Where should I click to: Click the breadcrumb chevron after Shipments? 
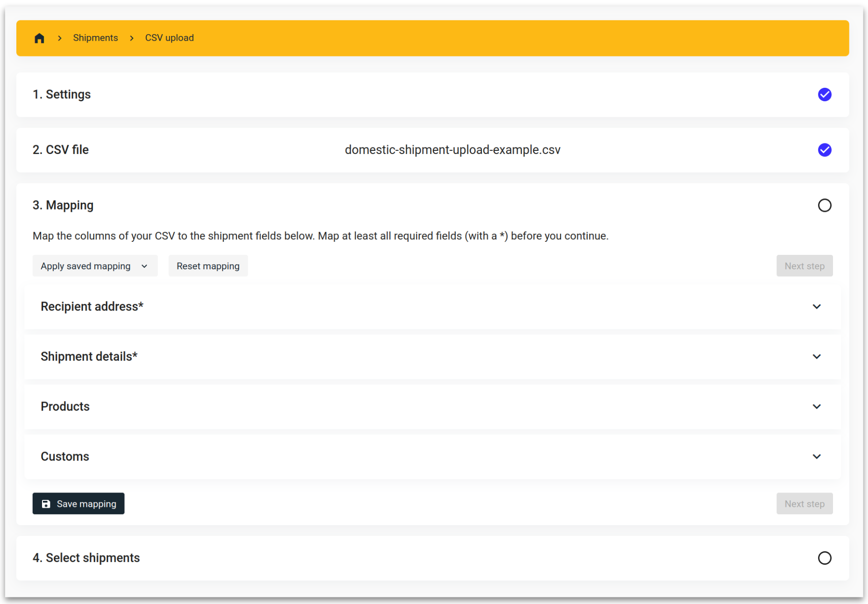point(132,38)
